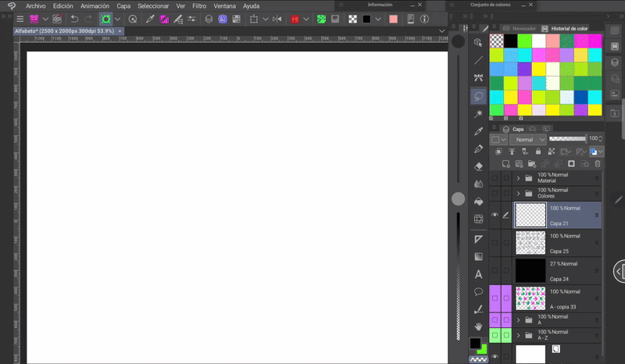
Task: Show the Capa 25 layer
Action: [495, 242]
